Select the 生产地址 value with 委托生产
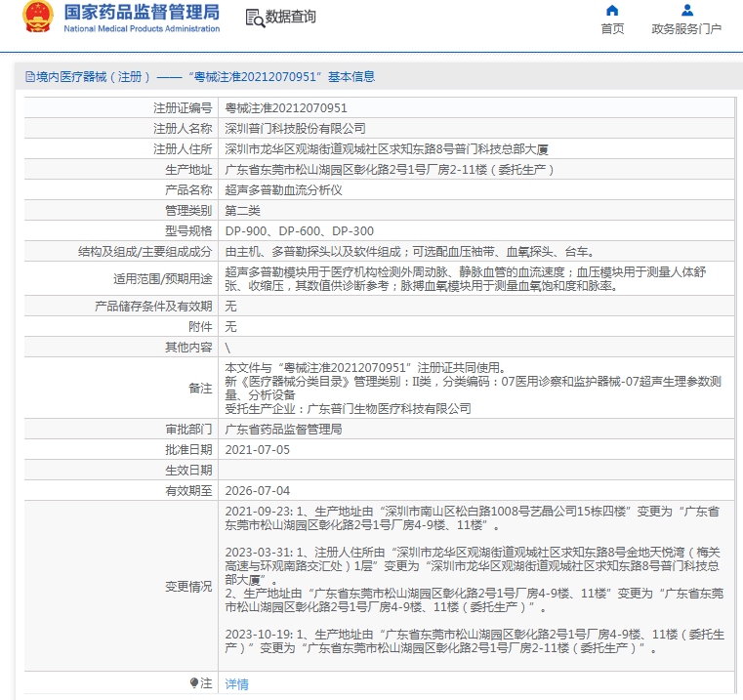Image resolution: width=743 pixels, height=700 pixels. tap(390, 170)
